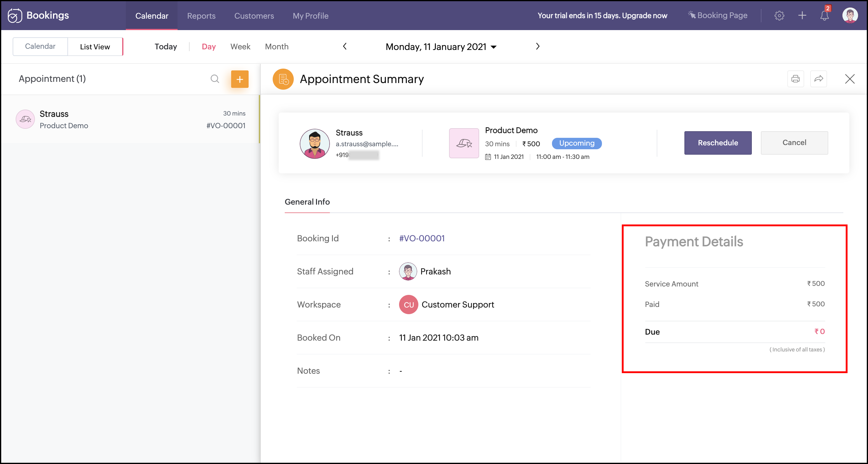Click the plus icon in top navigation
The image size is (868, 464).
coord(802,16)
